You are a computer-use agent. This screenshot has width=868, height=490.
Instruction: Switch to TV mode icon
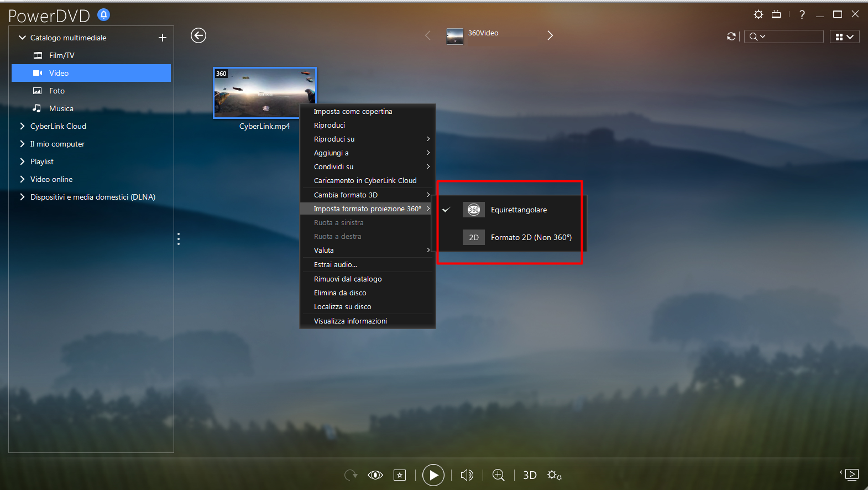776,14
